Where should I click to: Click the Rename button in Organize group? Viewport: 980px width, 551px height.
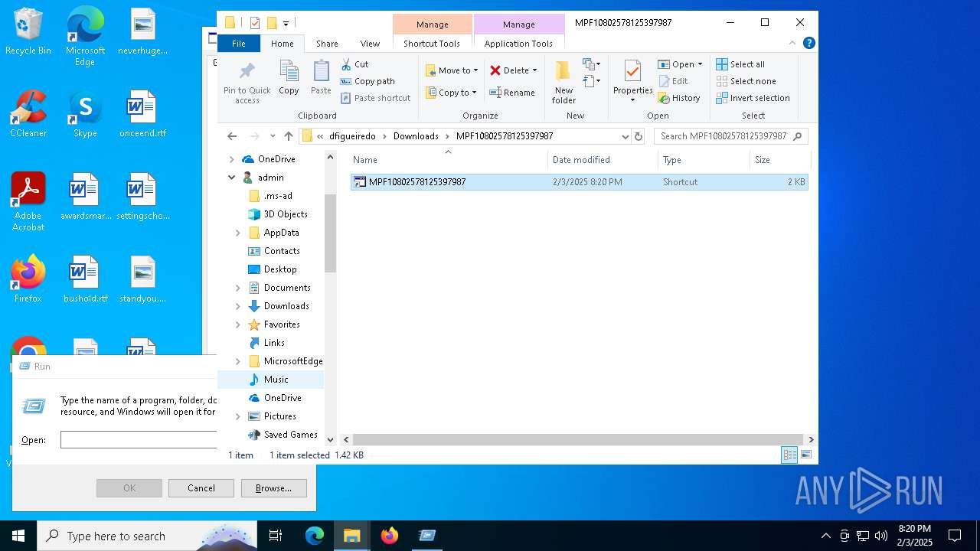click(x=512, y=93)
